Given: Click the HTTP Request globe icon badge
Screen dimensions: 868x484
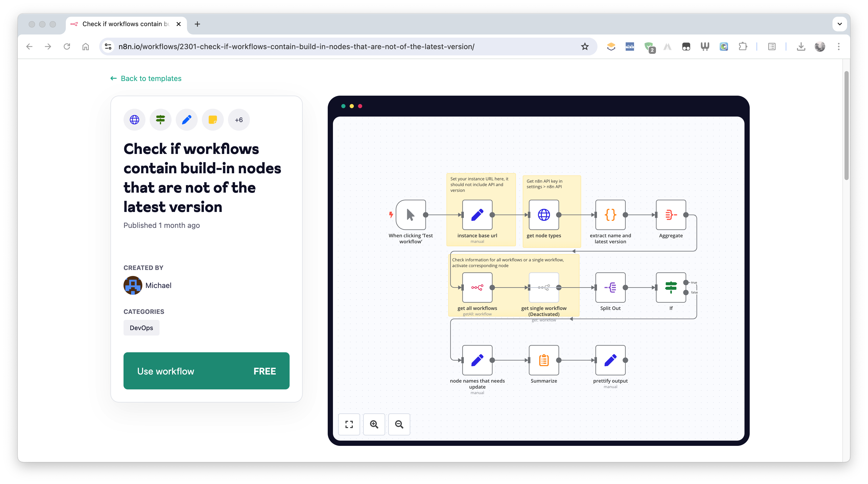Looking at the screenshot, I should coord(134,120).
